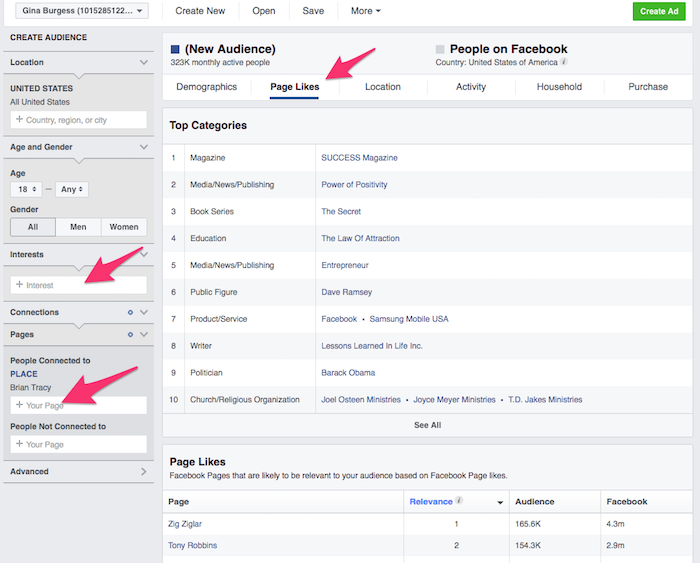The image size is (700, 563).
Task: Open the minimum age 18 selector
Action: coord(26,189)
